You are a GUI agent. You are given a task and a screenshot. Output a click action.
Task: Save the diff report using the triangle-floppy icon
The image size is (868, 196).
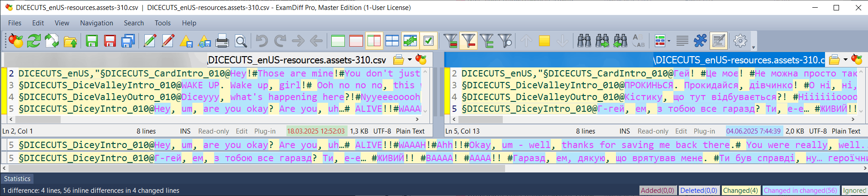186,41
